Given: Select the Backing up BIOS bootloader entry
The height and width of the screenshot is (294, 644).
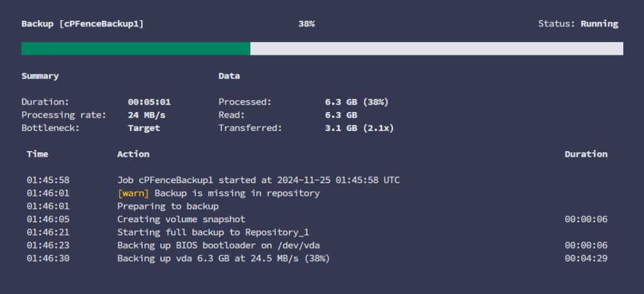Looking at the screenshot, I should point(223,246).
